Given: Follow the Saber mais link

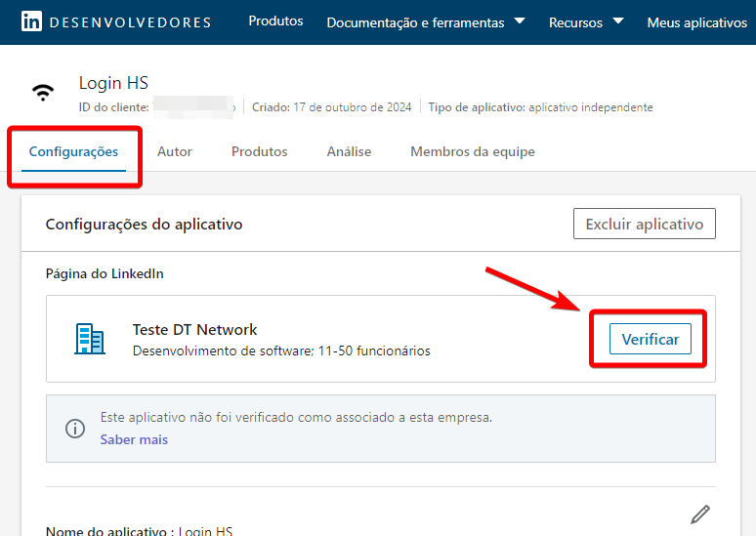Looking at the screenshot, I should 134,440.
